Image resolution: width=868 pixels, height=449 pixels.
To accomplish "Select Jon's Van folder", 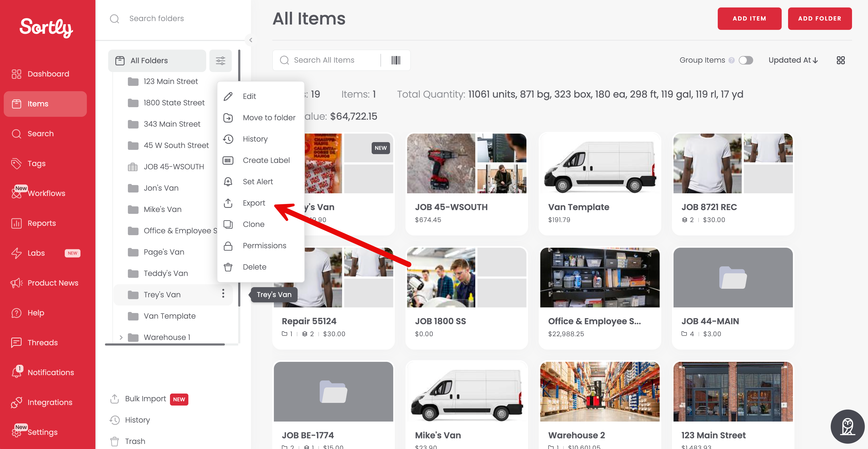I will 153,188.
